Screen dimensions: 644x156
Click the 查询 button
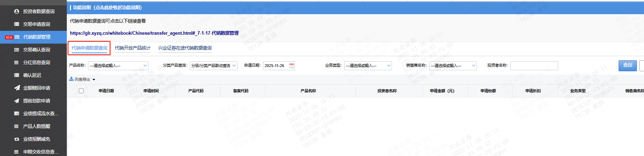click(x=628, y=66)
